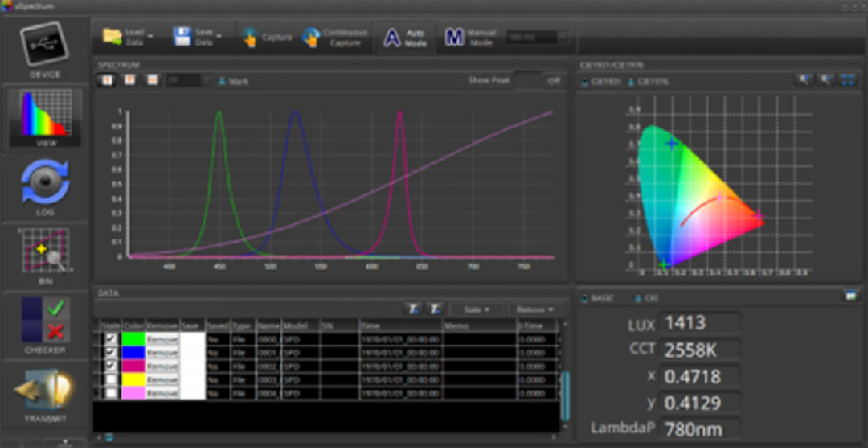Open the DEVICE panel via USB icon
The image size is (868, 448).
[45, 45]
